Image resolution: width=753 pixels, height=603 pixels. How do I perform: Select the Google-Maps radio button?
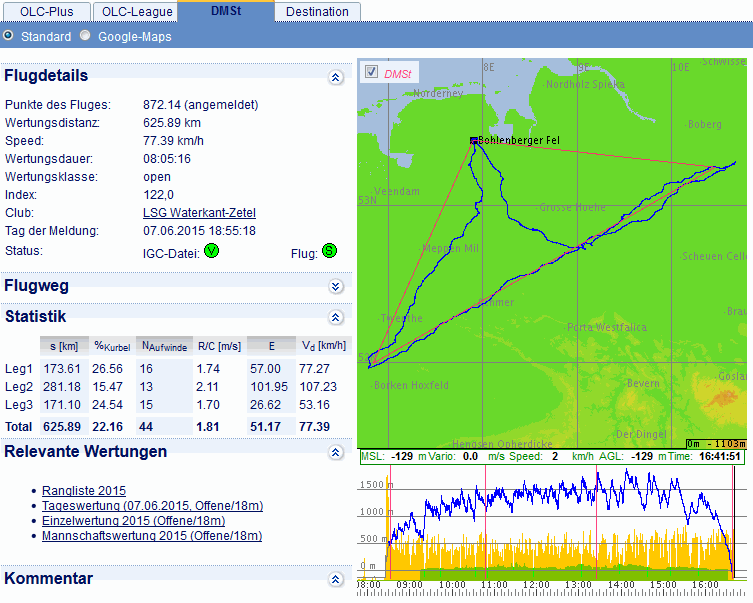point(85,35)
